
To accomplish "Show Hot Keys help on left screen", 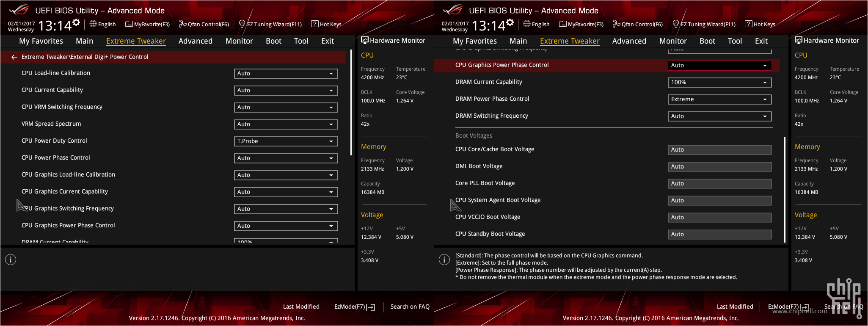I will [x=326, y=24].
